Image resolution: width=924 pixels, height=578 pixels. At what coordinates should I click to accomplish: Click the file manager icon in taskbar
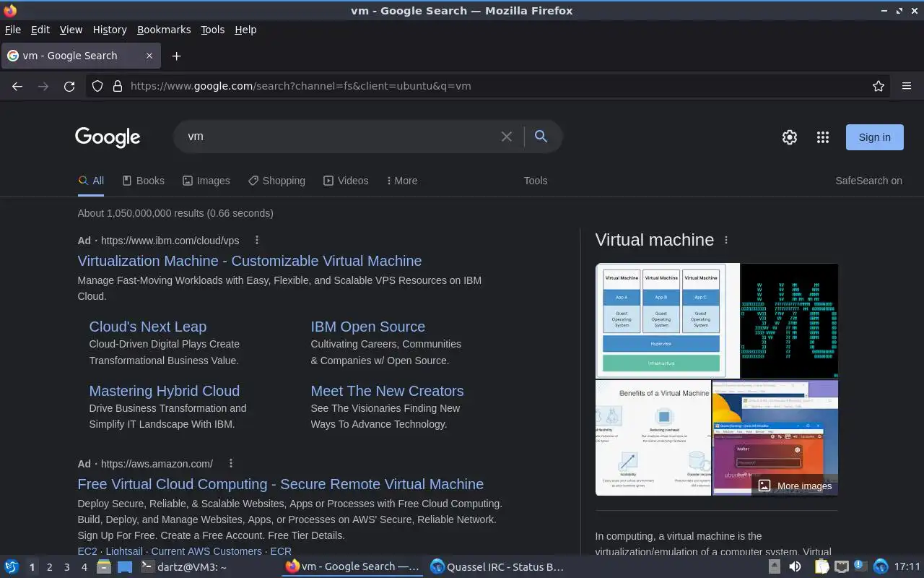104,567
